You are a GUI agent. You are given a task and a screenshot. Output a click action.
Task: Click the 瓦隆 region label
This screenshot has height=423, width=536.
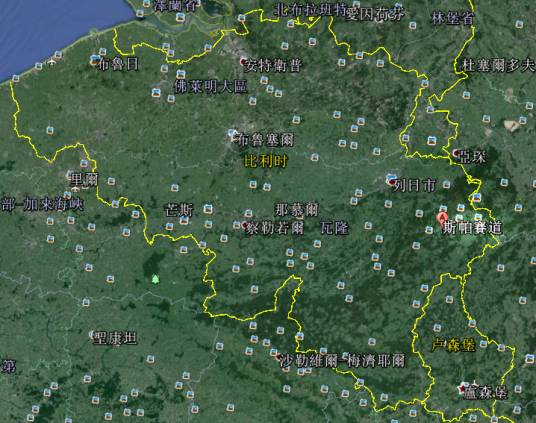pyautogui.click(x=334, y=228)
